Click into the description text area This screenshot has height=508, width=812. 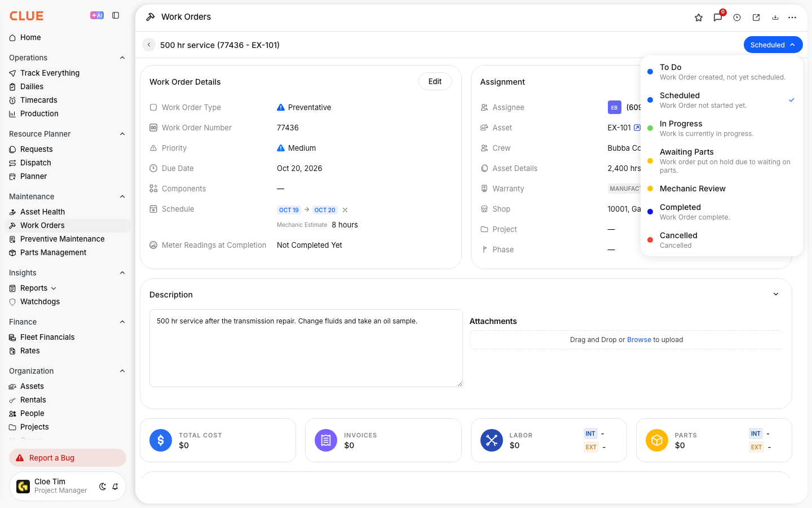tap(306, 348)
